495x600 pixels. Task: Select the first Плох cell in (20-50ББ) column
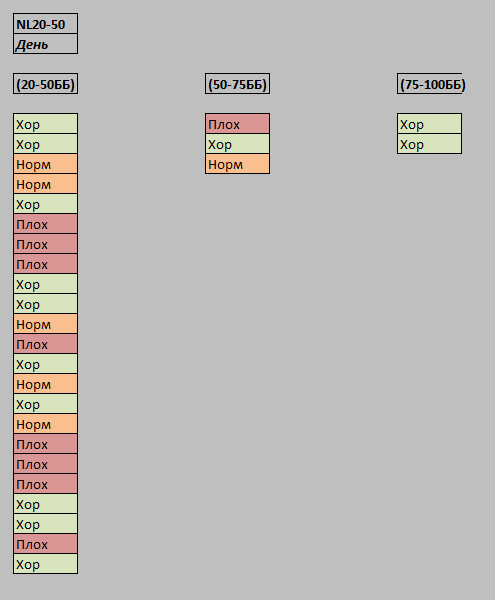tap(46, 224)
